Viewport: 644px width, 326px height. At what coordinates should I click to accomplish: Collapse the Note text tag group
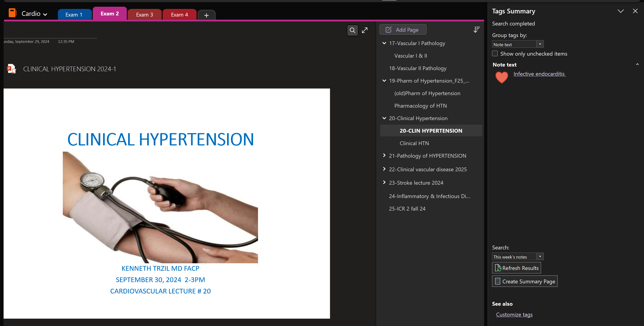click(637, 64)
